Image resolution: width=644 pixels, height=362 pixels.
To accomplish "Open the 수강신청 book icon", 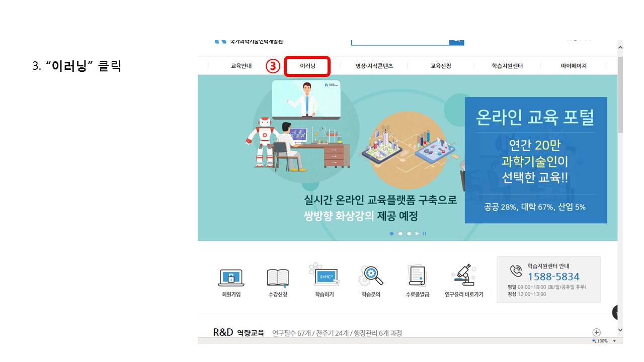I will coord(278,277).
